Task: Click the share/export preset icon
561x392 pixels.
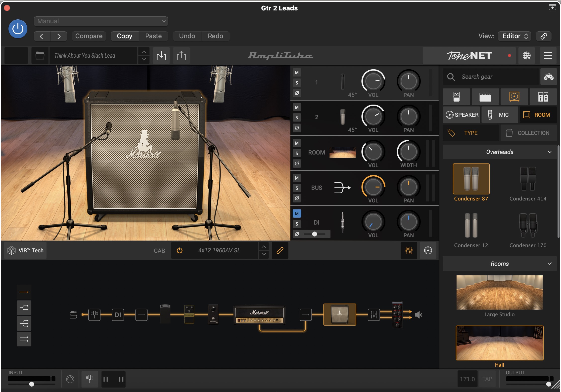Action: coord(181,55)
